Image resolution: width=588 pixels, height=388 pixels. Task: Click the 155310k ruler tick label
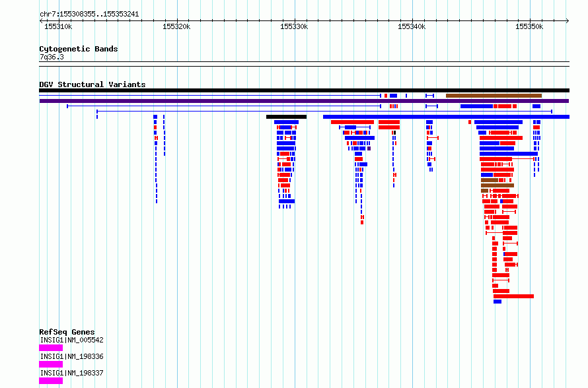58,26
